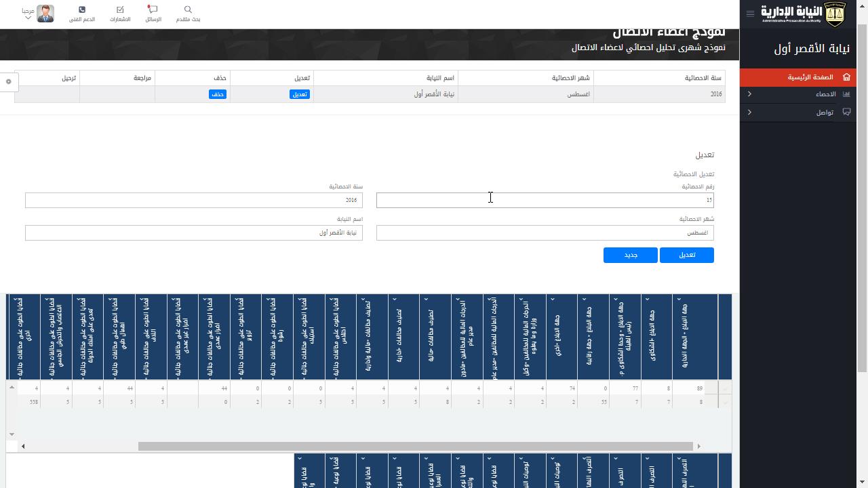Open the messages speech bubble icon
Viewport: 868px width, 488px height.
coord(153,10)
